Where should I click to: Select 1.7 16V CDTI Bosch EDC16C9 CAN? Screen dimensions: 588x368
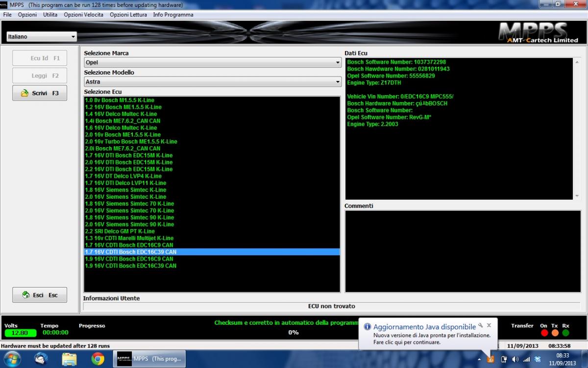212,245
